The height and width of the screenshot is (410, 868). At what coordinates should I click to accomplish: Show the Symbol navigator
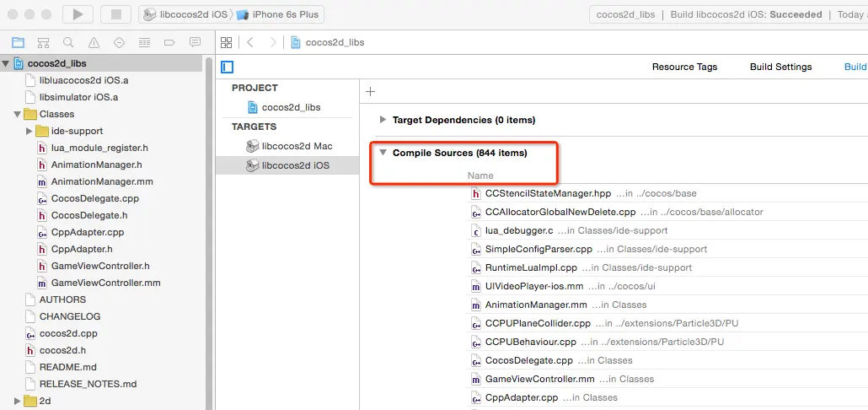tap(43, 42)
